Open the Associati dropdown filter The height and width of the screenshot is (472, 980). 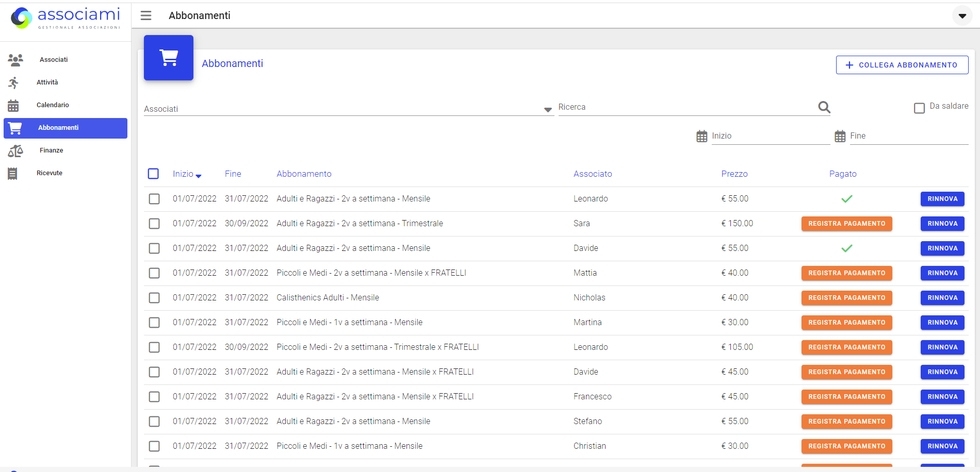coord(547,109)
